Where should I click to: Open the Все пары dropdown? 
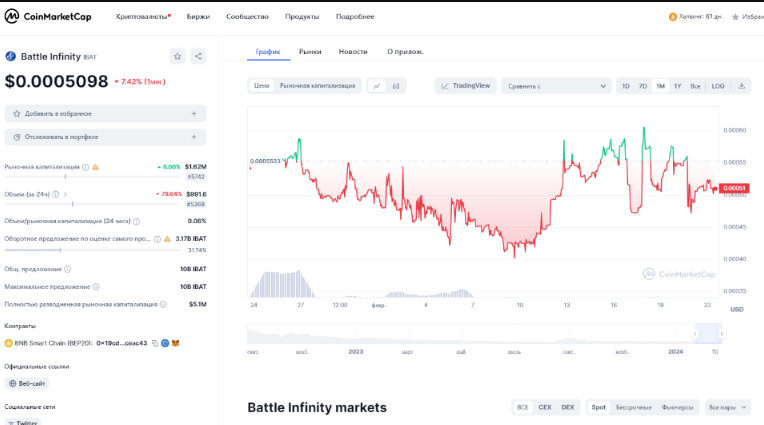pyautogui.click(x=727, y=407)
